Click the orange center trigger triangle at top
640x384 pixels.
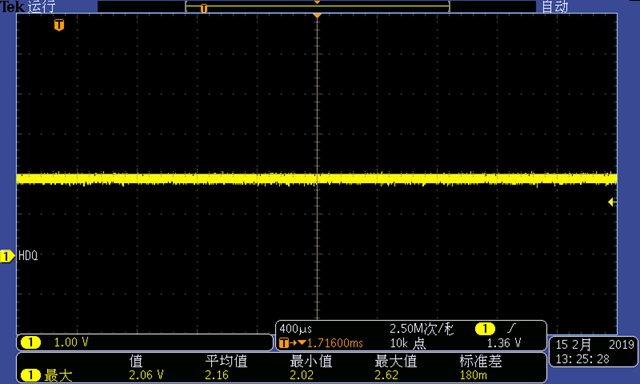click(317, 16)
